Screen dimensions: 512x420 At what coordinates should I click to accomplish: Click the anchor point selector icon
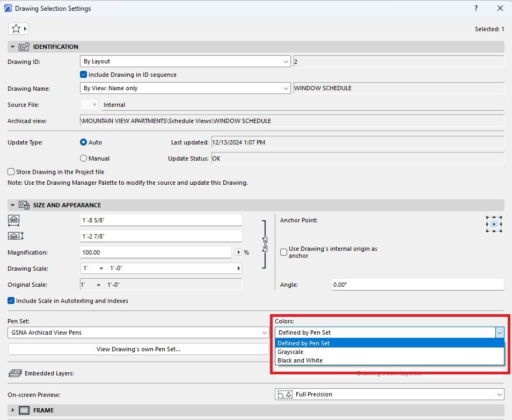click(x=493, y=224)
